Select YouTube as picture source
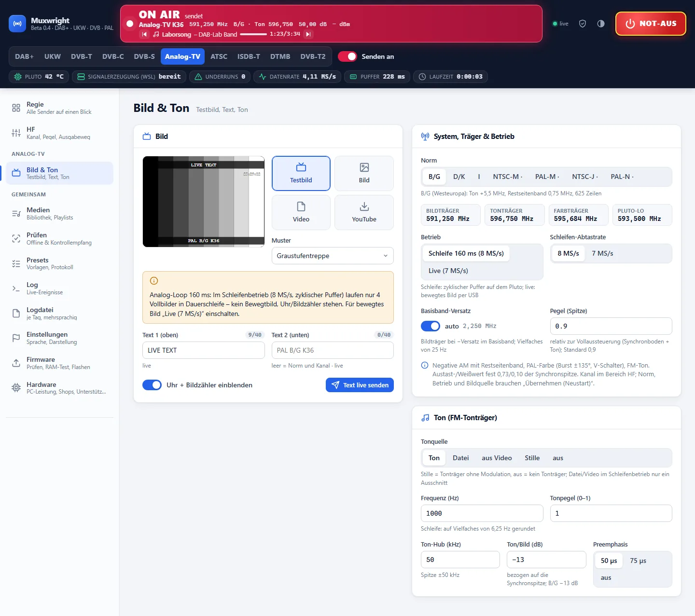The width and height of the screenshot is (695, 616). 364,212
